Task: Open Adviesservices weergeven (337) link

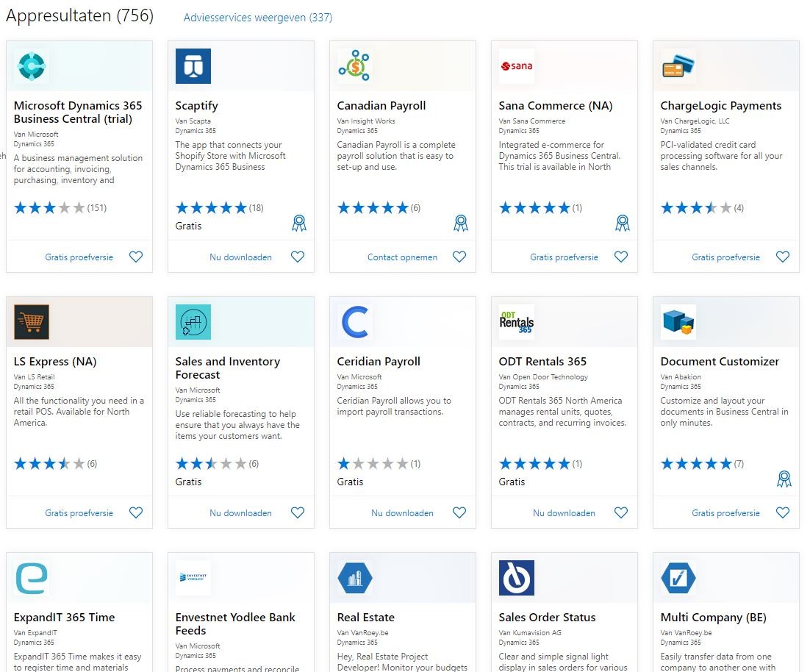Action: [x=258, y=18]
